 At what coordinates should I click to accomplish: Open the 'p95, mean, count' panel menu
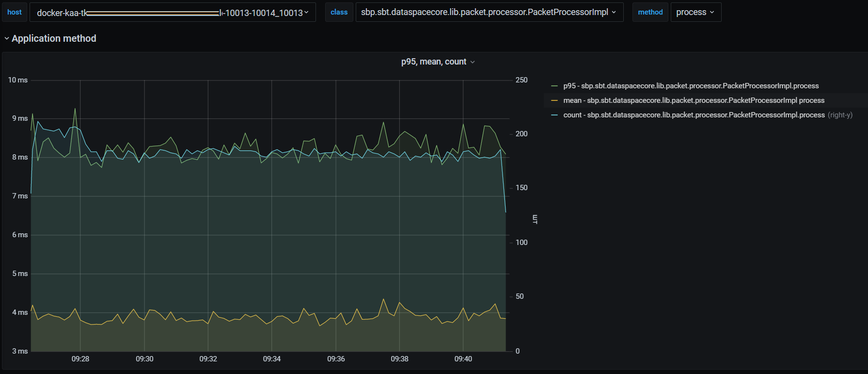[x=433, y=62]
